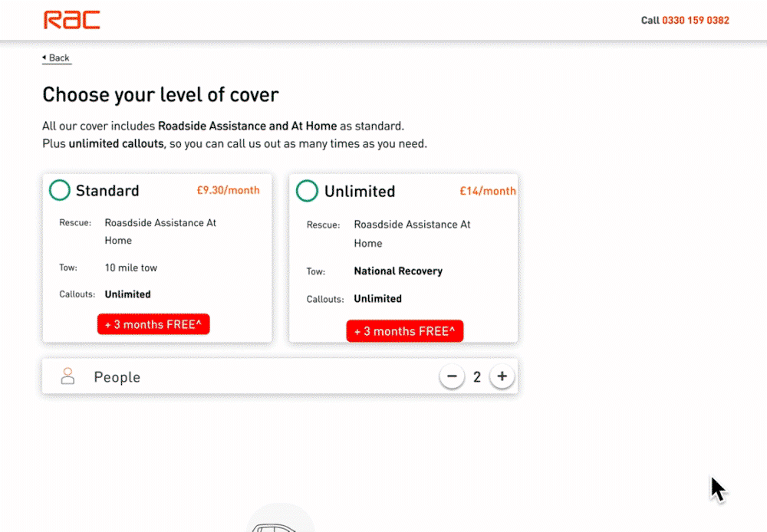This screenshot has width=767, height=532.
Task: Click the 'Standard' card title
Action: [107, 191]
